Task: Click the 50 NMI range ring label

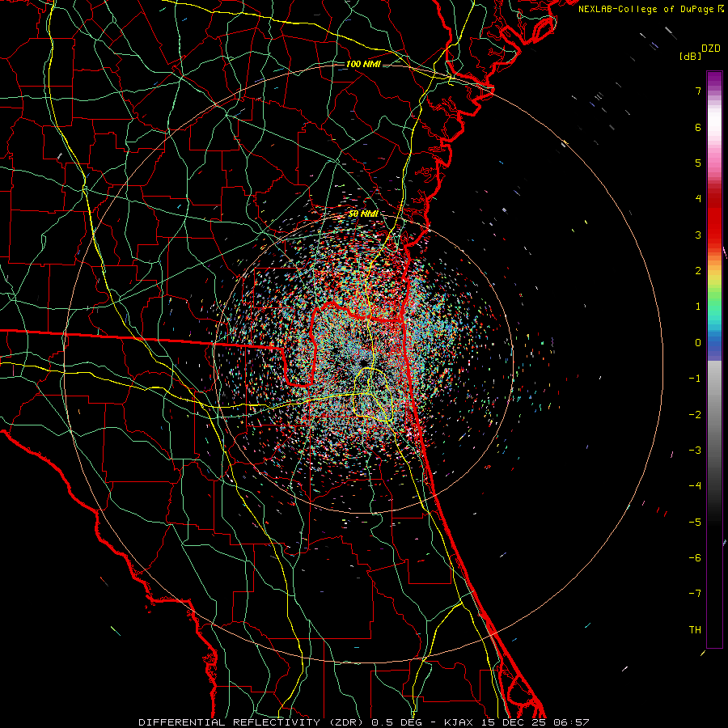Action: click(363, 214)
